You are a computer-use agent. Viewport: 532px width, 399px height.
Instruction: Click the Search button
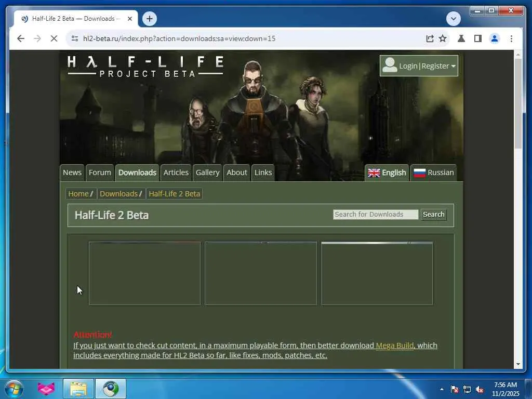434,215
